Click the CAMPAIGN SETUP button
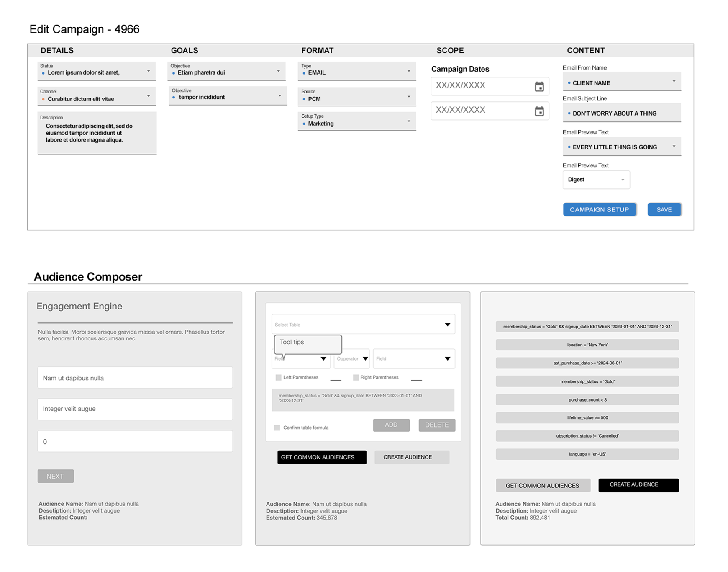Viewport: 728px width, 572px height. pos(599,209)
